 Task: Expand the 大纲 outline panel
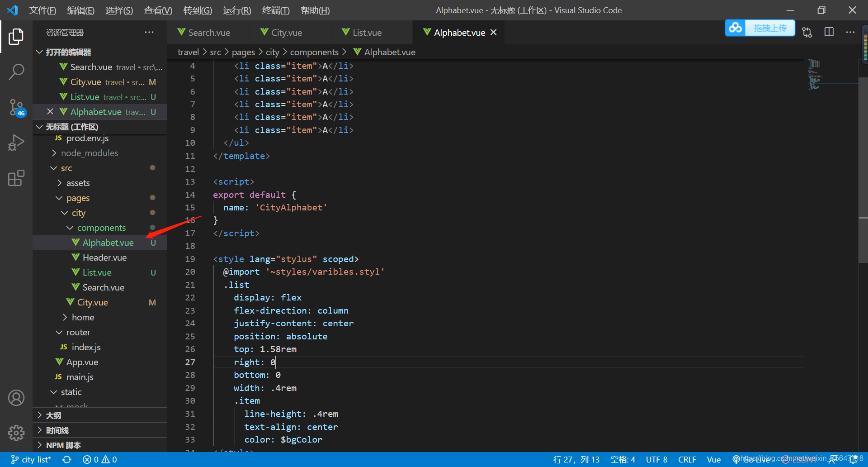coord(99,415)
